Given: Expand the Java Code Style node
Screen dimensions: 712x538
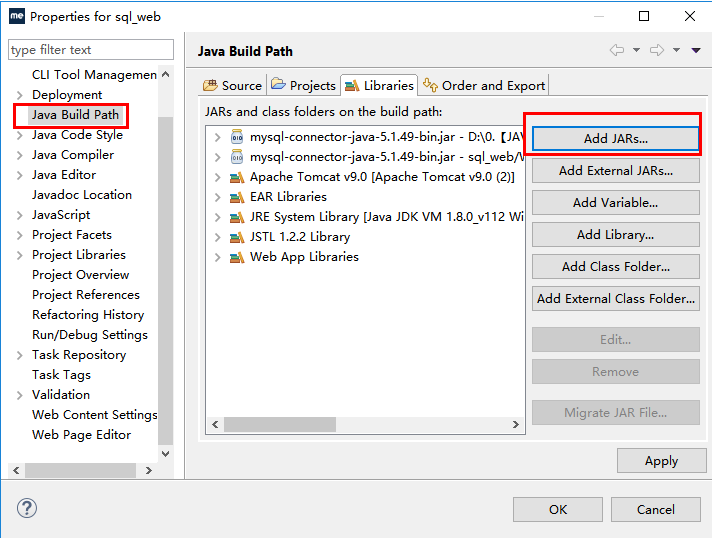Looking at the screenshot, I should coord(19,135).
